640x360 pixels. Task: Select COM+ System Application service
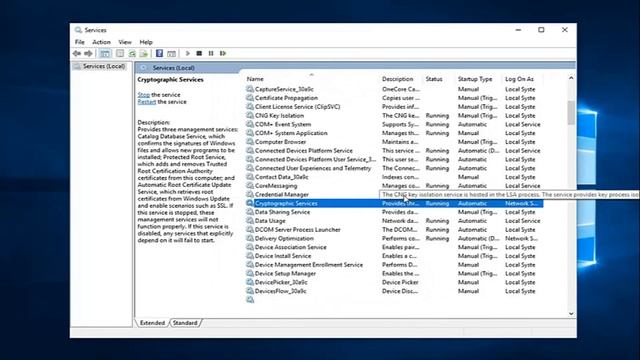pyautogui.click(x=394, y=133)
